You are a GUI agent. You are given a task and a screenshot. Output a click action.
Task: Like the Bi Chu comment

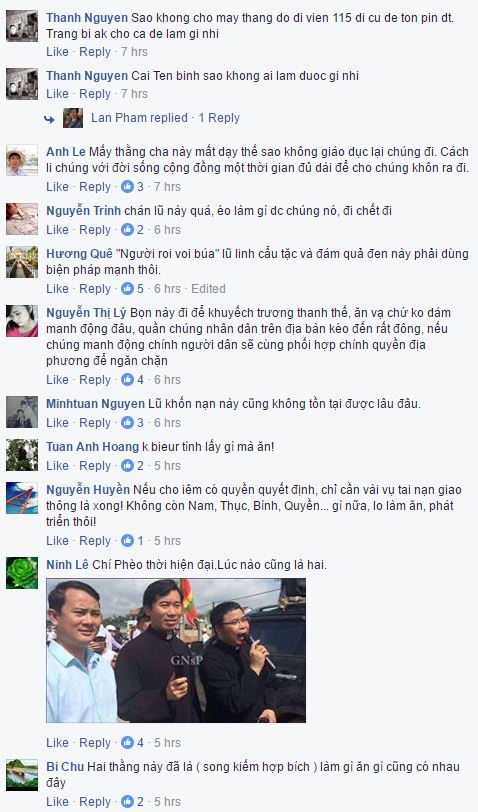[57, 802]
